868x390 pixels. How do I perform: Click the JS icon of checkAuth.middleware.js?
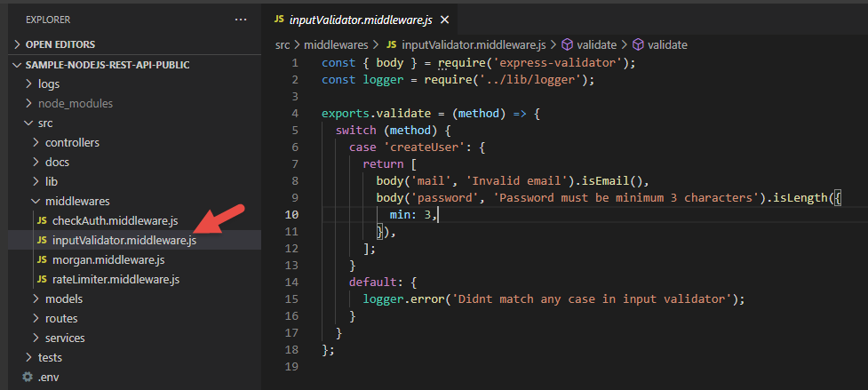coord(42,220)
